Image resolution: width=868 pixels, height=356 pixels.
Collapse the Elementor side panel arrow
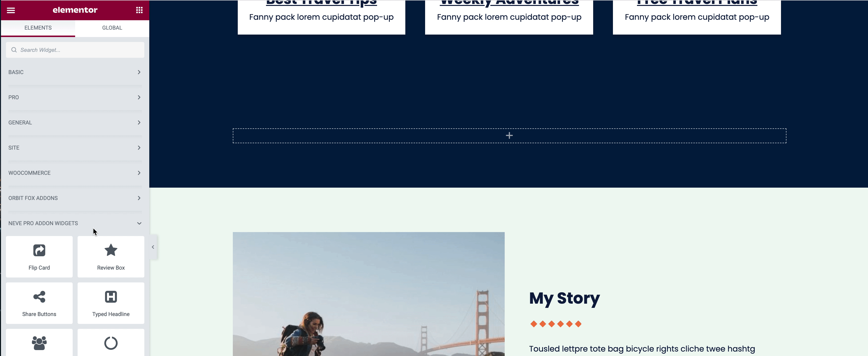153,247
